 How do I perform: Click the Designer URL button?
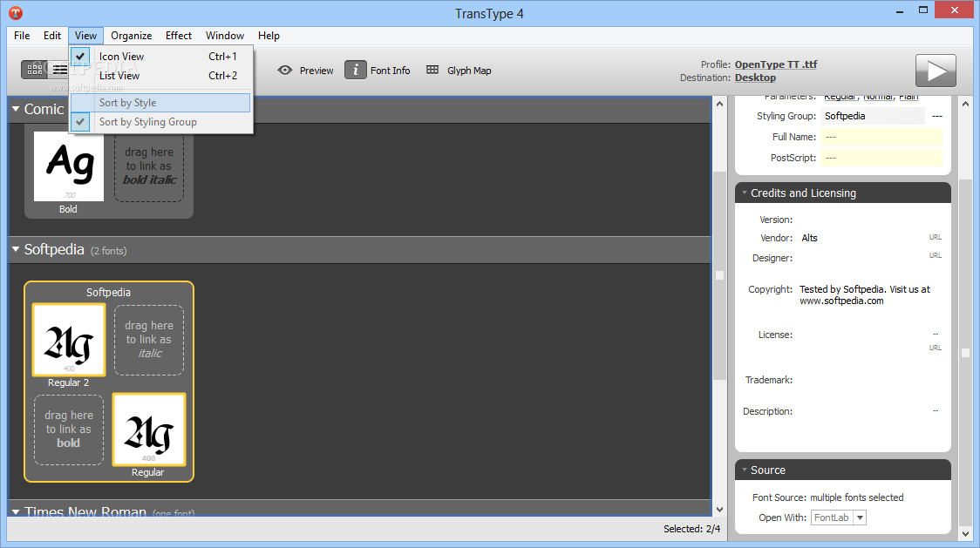click(935, 255)
